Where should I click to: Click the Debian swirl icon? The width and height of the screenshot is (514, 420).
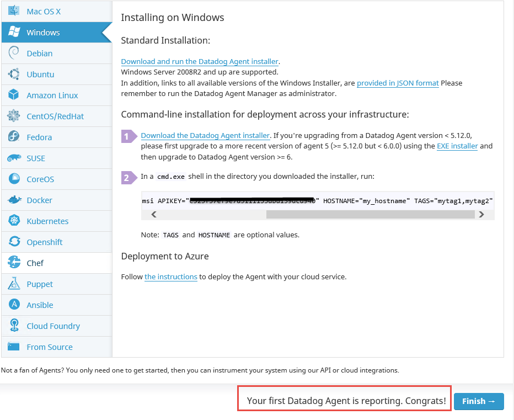tap(14, 53)
